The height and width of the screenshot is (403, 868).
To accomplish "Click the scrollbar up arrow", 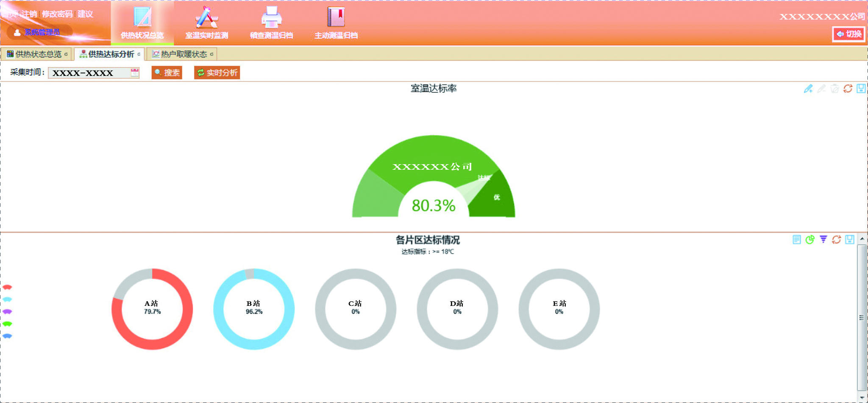I will [862, 239].
